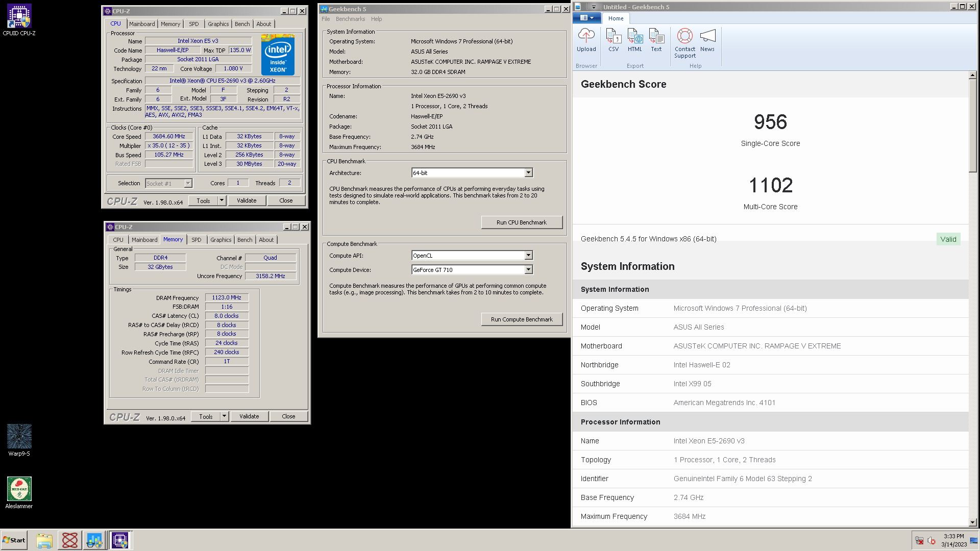This screenshot has width=980, height=551.
Task: Click the Show desktop button
Action: (974, 540)
